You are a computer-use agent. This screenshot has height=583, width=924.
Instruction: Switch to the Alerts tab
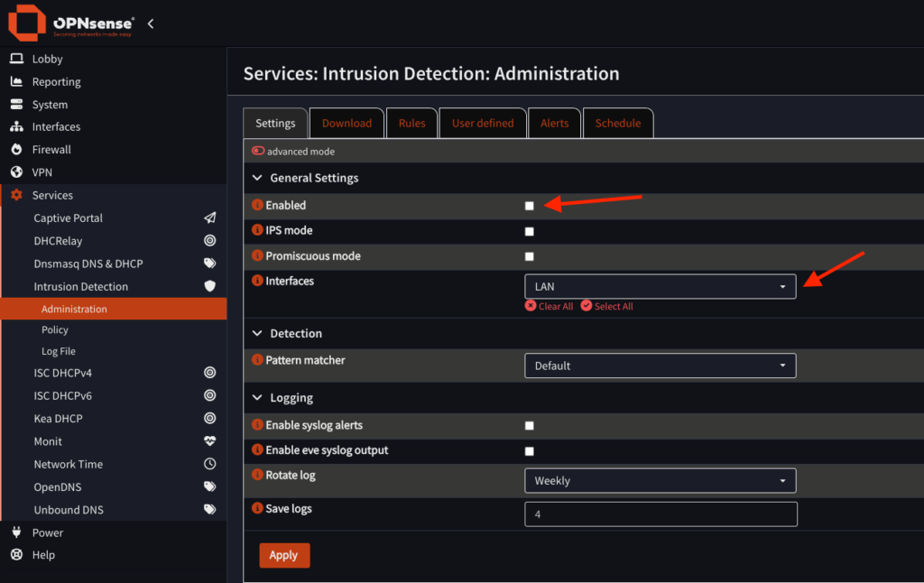click(x=555, y=124)
